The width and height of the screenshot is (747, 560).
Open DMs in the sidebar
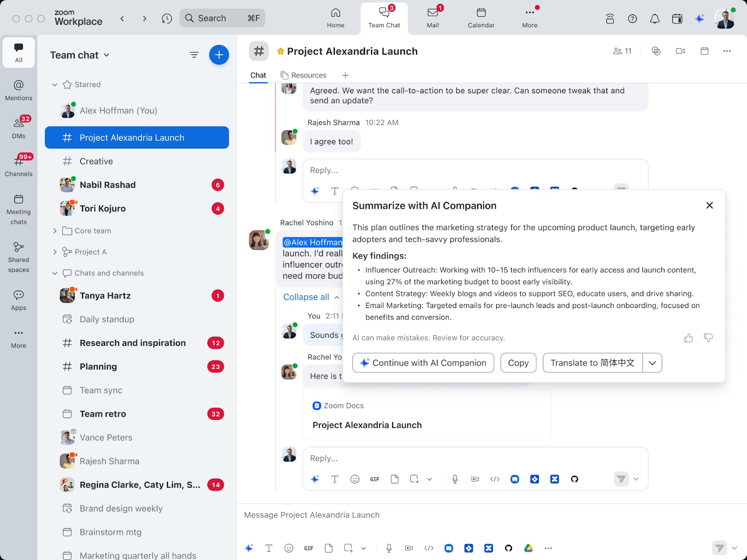tap(19, 128)
